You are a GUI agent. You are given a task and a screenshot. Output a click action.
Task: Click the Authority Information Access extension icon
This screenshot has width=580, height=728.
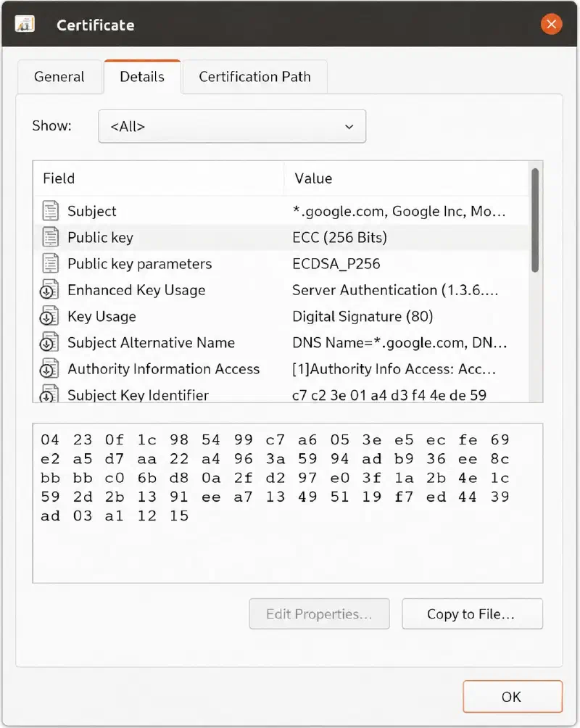coord(49,369)
